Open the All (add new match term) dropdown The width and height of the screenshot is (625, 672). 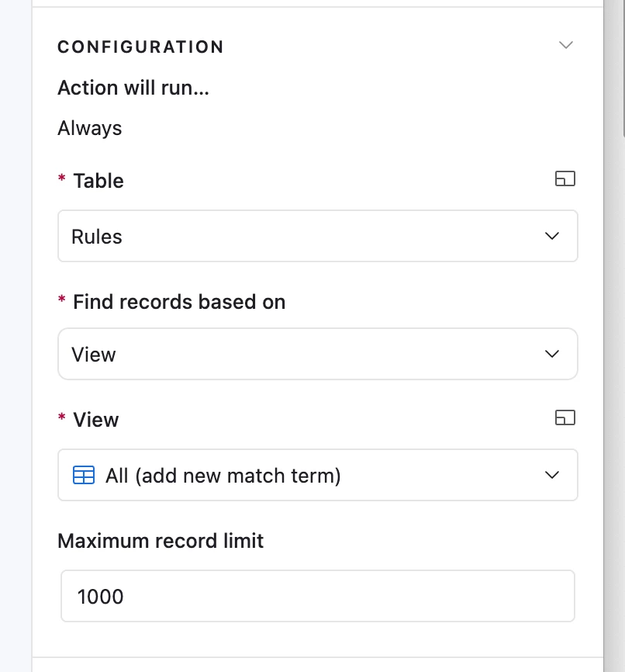[318, 475]
